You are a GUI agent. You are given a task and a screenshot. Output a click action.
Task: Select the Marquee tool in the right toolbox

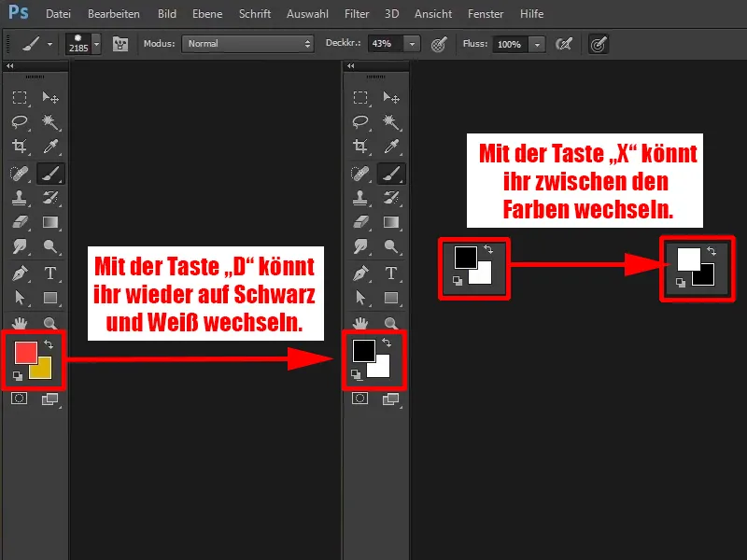[360, 98]
